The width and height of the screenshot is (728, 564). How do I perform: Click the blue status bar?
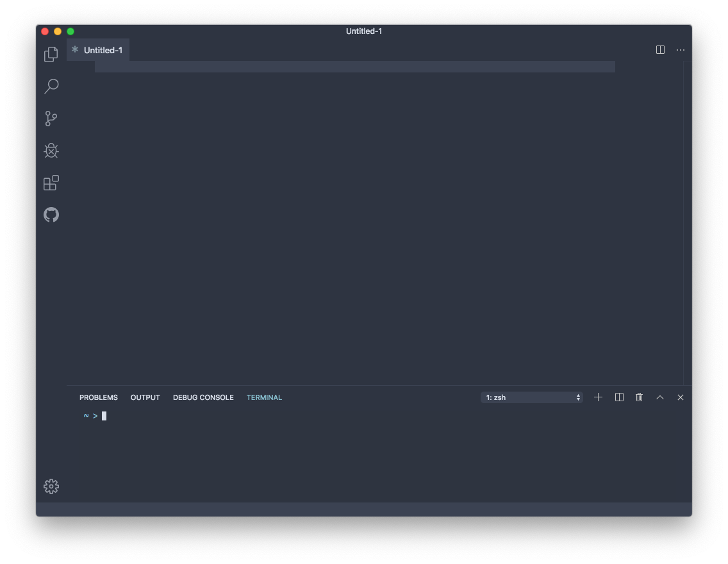(364, 510)
